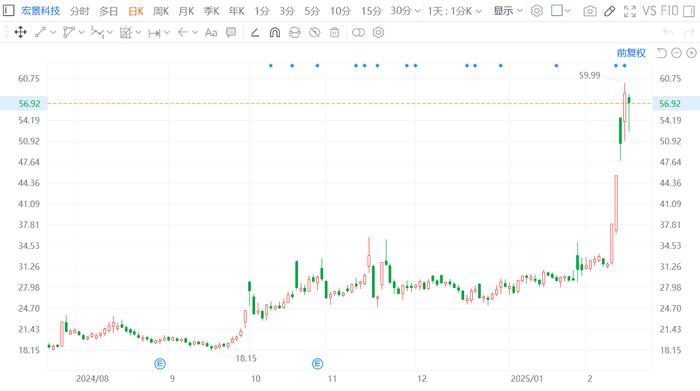The width and height of the screenshot is (700, 391).
Task: Click the E earnings marker near month 9
Action: pos(160,364)
